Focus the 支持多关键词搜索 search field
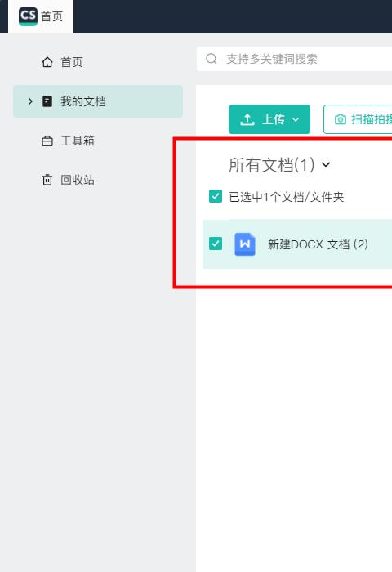Viewport: 392px width, 572px height. coord(294,59)
